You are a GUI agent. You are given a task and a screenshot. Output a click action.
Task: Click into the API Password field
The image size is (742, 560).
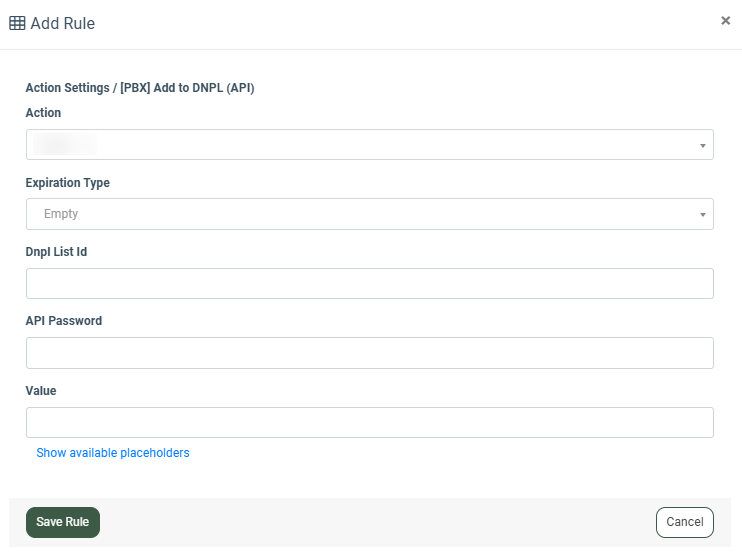[x=369, y=353]
